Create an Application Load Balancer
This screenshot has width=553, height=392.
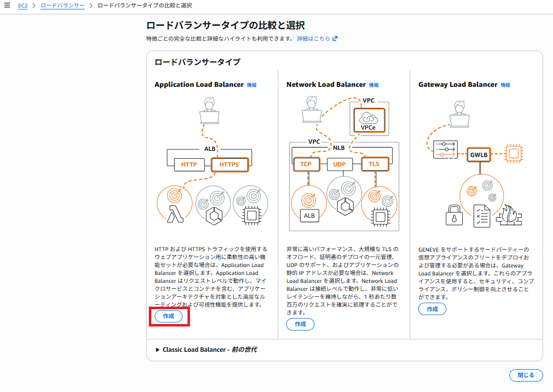point(169,316)
